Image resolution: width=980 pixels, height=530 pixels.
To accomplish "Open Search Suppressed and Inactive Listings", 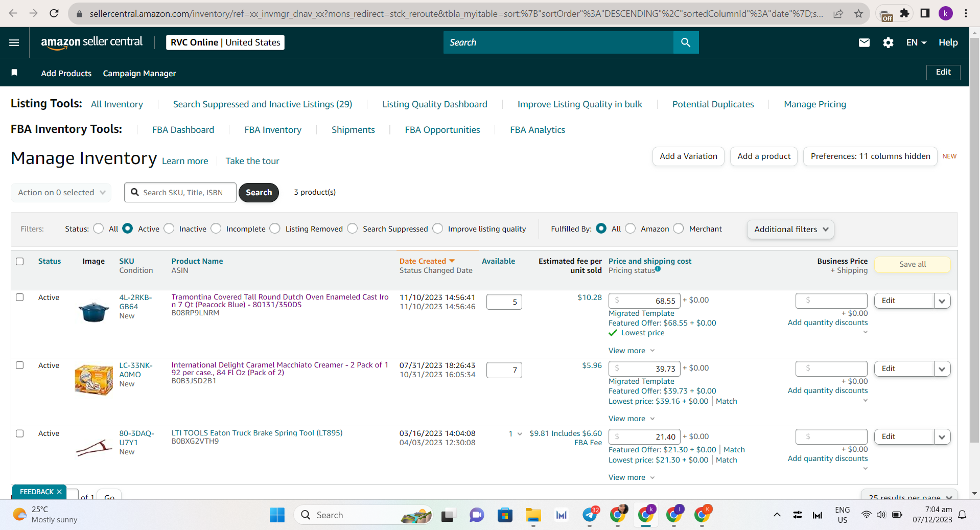I will pyautogui.click(x=263, y=104).
